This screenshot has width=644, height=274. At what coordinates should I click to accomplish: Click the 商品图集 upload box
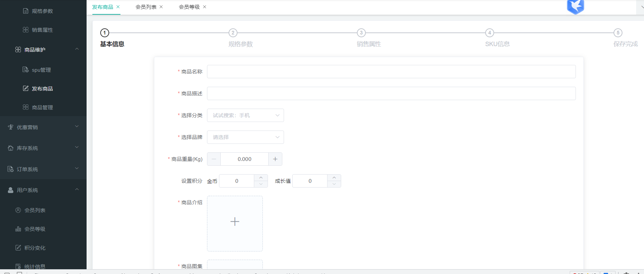pos(235,265)
